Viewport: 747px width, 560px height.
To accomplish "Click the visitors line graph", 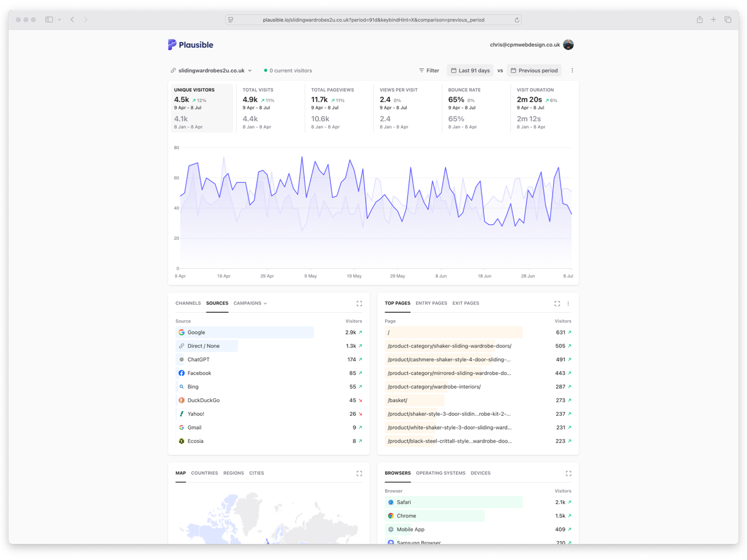I will (x=375, y=208).
